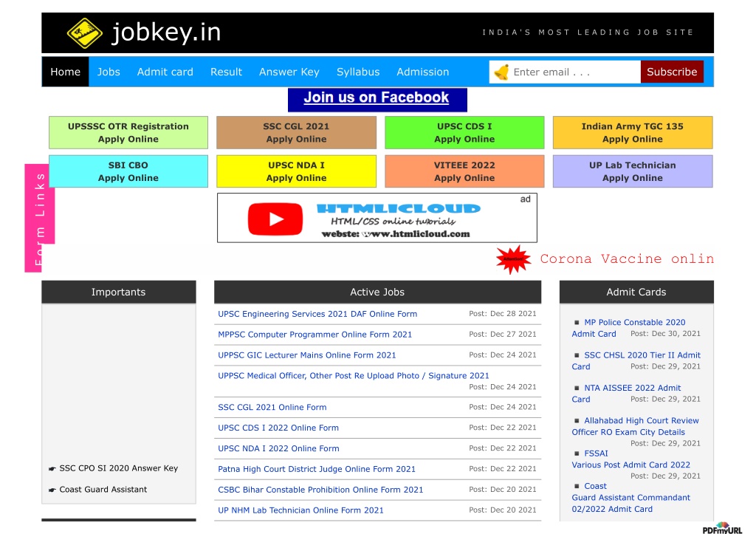The width and height of the screenshot is (756, 534).
Task: Click the jobkey.in site title text
Action: (x=166, y=32)
